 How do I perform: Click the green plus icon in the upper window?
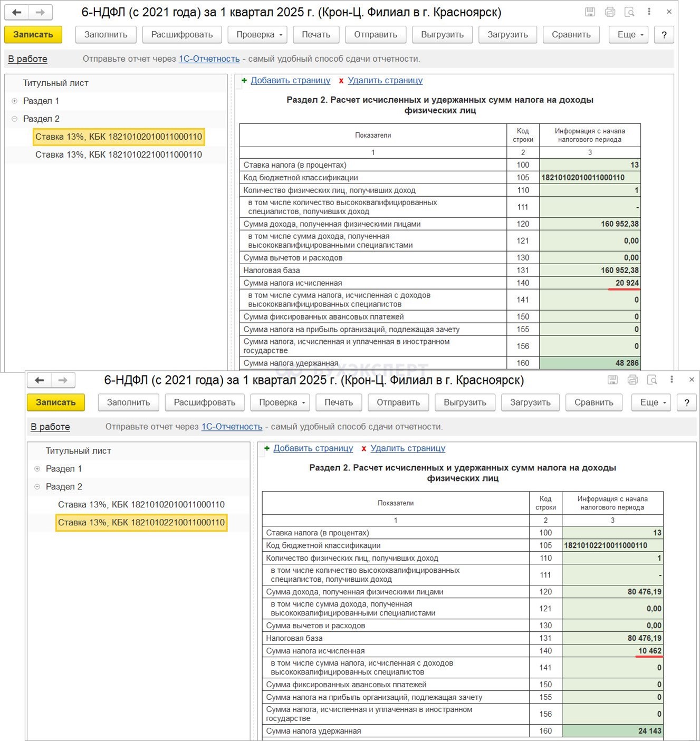click(244, 81)
